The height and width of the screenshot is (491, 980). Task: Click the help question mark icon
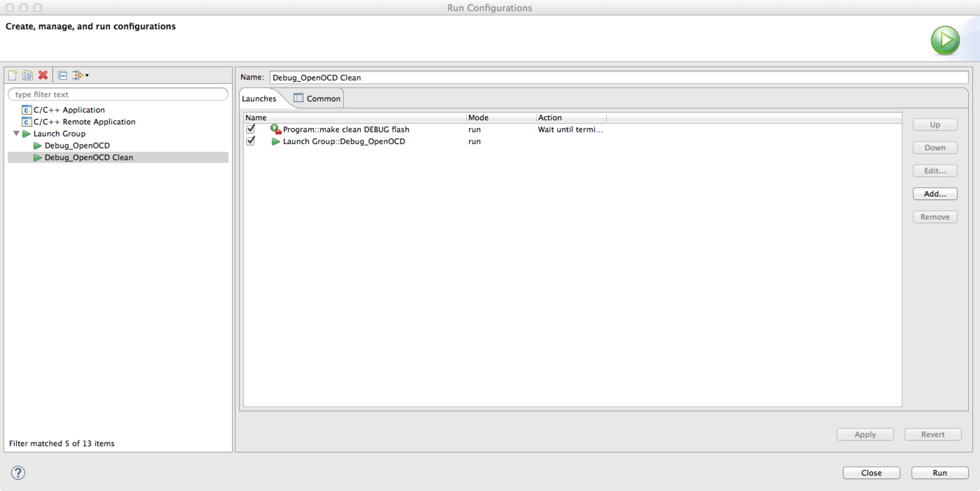coord(18,473)
